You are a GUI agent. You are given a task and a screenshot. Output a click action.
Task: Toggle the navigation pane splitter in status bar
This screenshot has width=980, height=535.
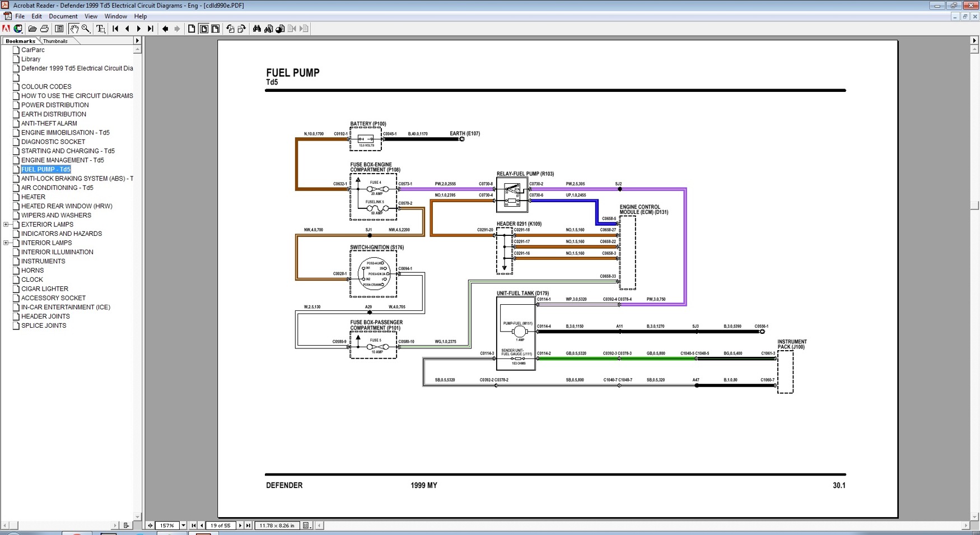click(150, 525)
